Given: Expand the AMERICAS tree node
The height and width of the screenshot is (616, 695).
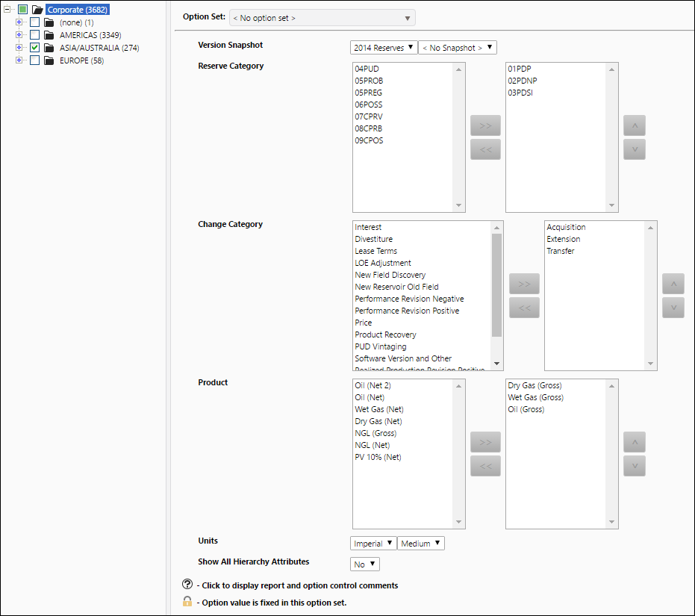Looking at the screenshot, I should coord(19,34).
